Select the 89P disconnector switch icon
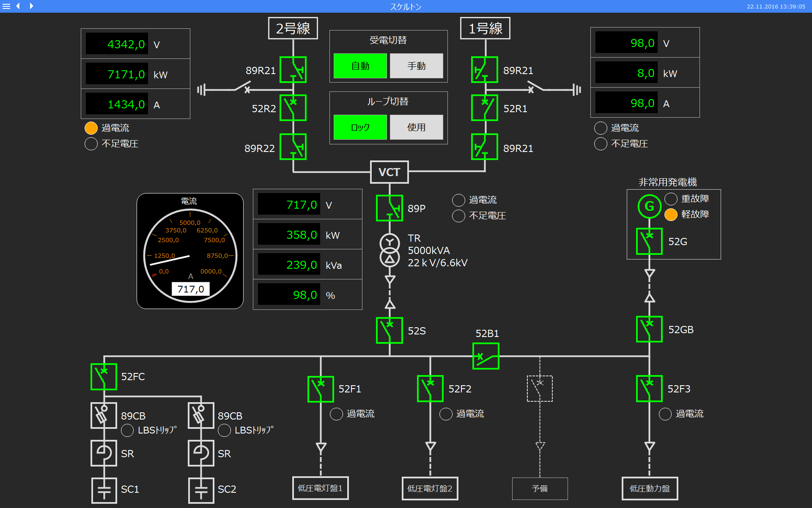The width and height of the screenshot is (812, 508). tap(389, 208)
